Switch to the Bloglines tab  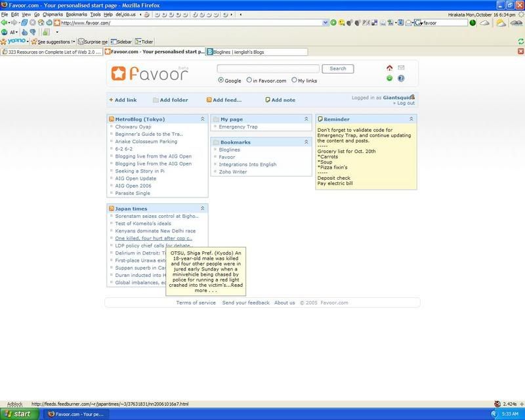click(x=257, y=52)
